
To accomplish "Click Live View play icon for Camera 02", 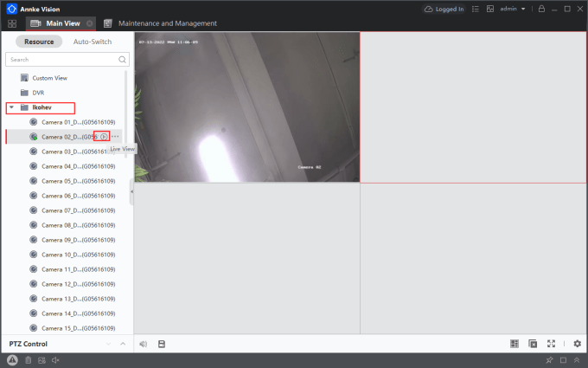I will point(104,137).
